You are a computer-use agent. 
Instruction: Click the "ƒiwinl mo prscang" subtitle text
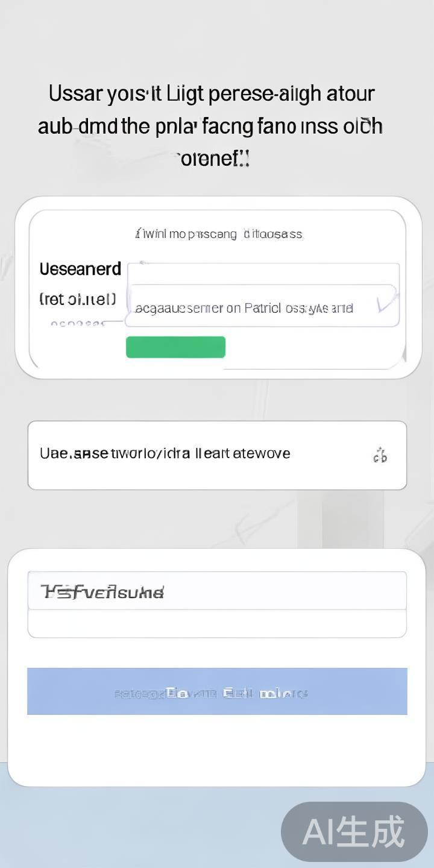pos(218,234)
